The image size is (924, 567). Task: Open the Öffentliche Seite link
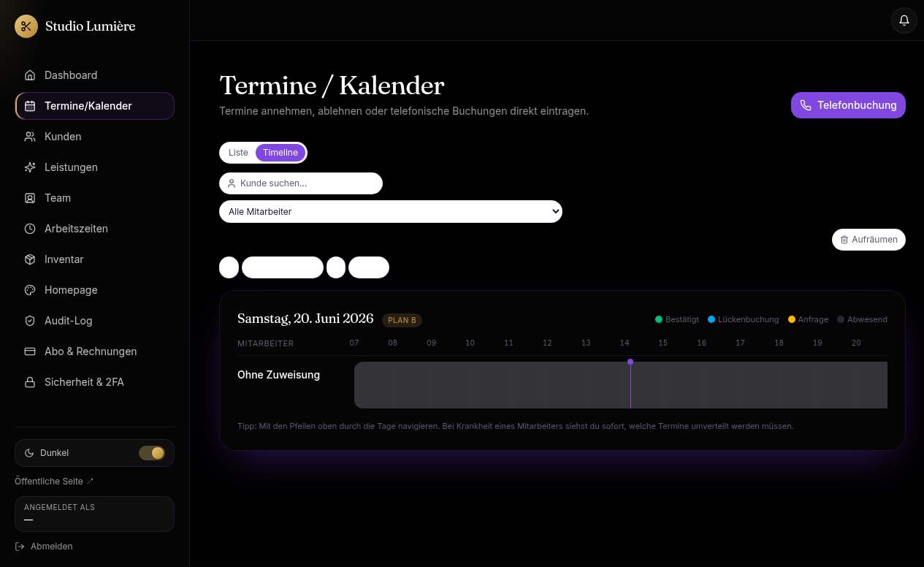pos(54,482)
